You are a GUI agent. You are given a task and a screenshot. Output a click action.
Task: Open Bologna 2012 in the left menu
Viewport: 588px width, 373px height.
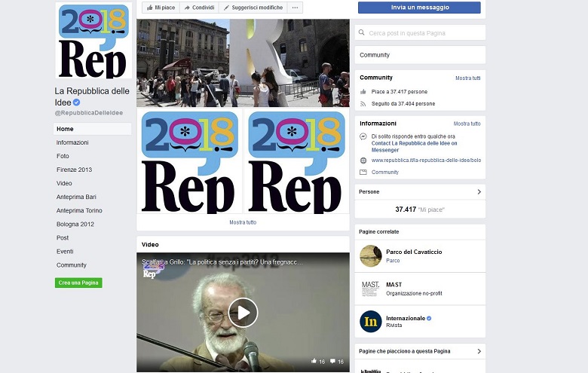(75, 224)
